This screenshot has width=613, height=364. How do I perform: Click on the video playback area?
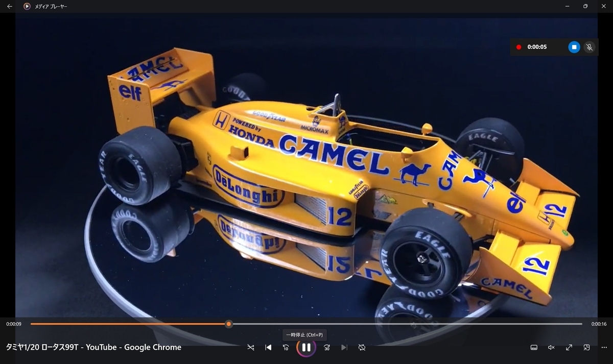pyautogui.click(x=306, y=168)
